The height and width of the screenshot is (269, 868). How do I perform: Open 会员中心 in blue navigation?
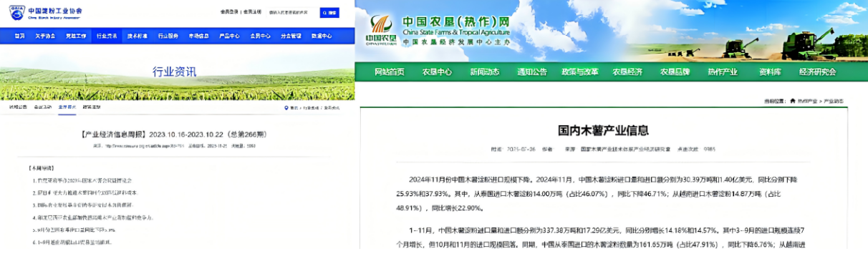tap(260, 36)
